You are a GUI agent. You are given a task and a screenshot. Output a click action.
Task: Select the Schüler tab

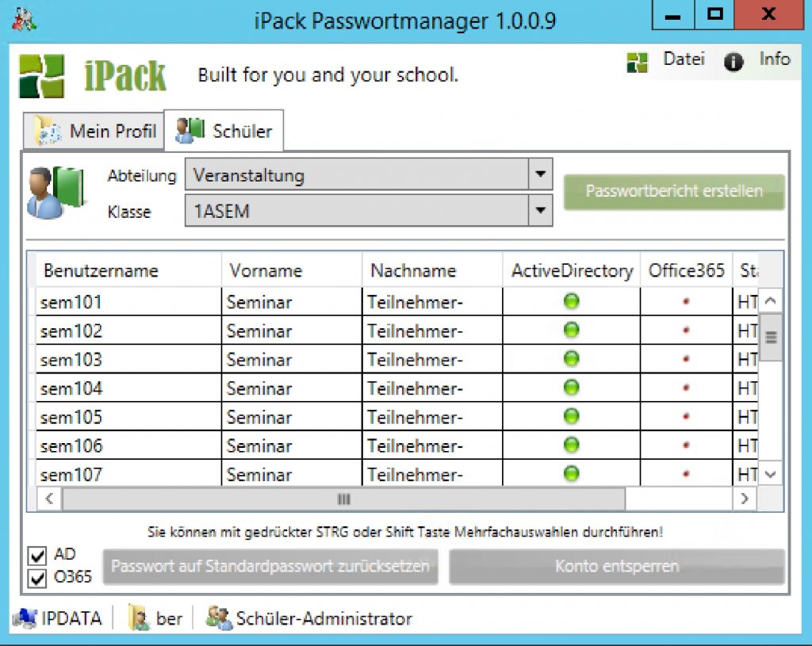(224, 131)
